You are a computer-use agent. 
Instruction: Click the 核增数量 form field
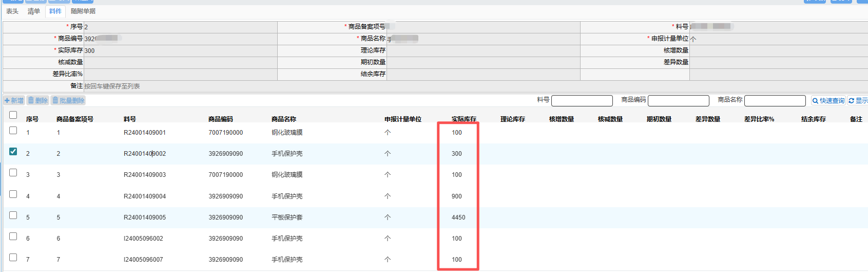click(x=779, y=50)
